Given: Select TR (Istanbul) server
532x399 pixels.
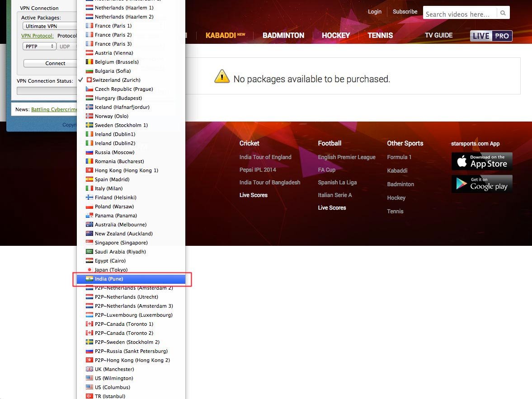Looking at the screenshot, I should pos(131,396).
